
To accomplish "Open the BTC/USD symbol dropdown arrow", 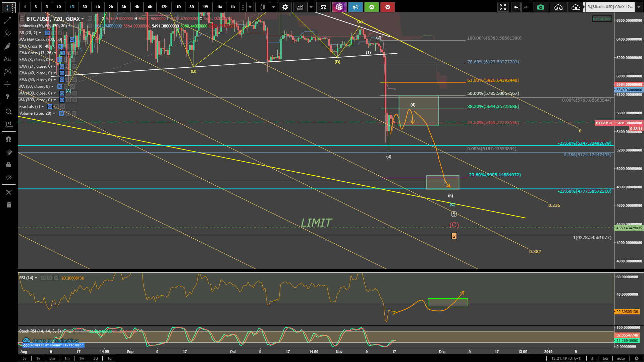I will click(83, 19).
